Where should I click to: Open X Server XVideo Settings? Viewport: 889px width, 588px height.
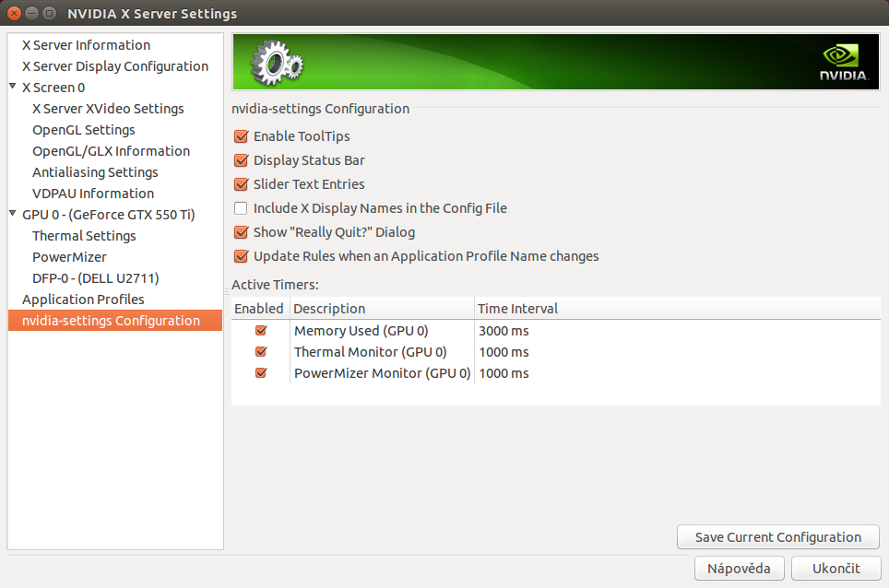coord(108,109)
